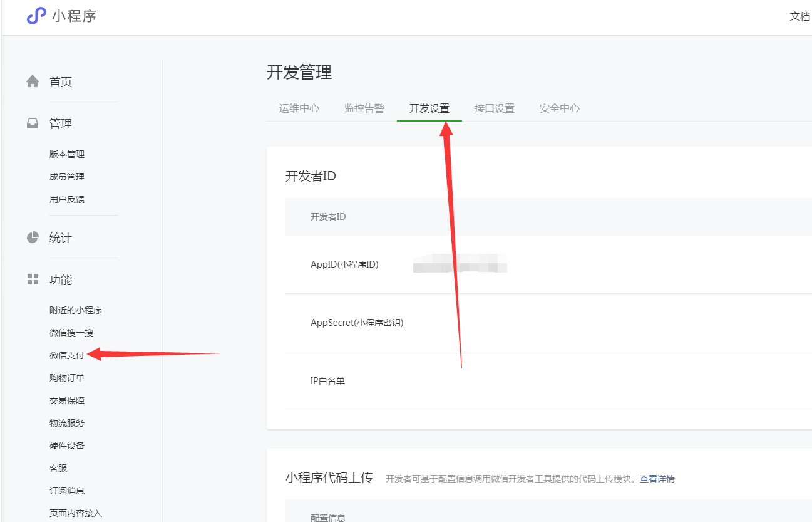Image resolution: width=812 pixels, height=522 pixels.
Task: Open 统计 section in sidebar
Action: [61, 238]
